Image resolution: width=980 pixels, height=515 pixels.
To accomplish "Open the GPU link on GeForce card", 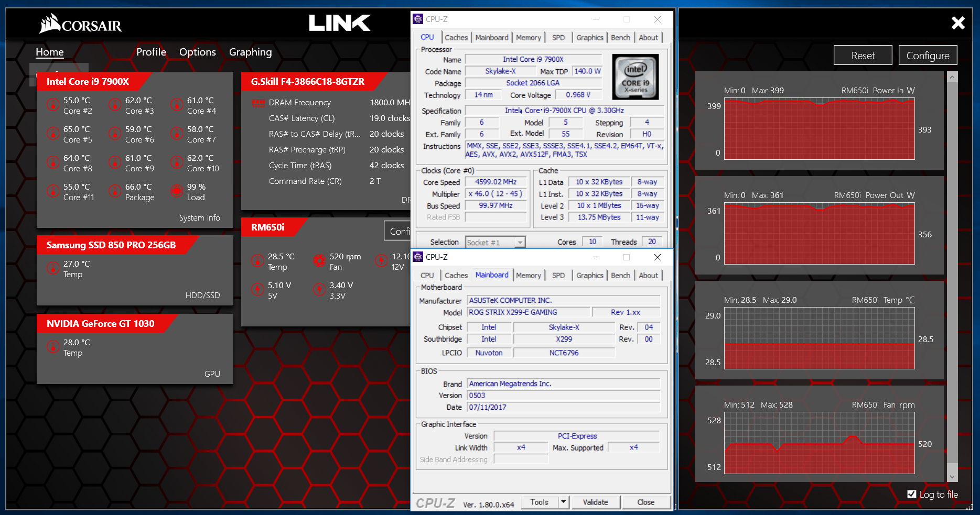I will coord(212,374).
